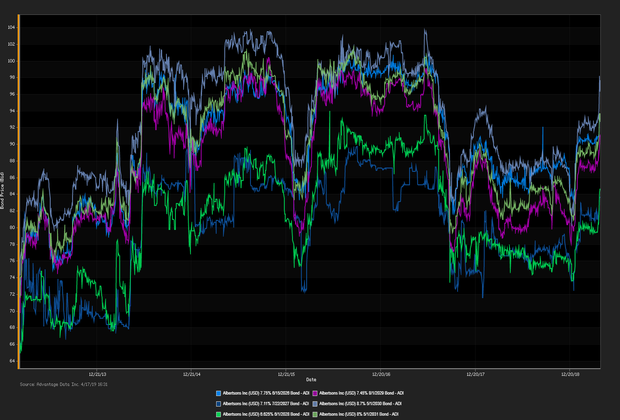The height and width of the screenshot is (420, 620).
Task: Click the 'Date' x-axis title
Action: (x=311, y=380)
